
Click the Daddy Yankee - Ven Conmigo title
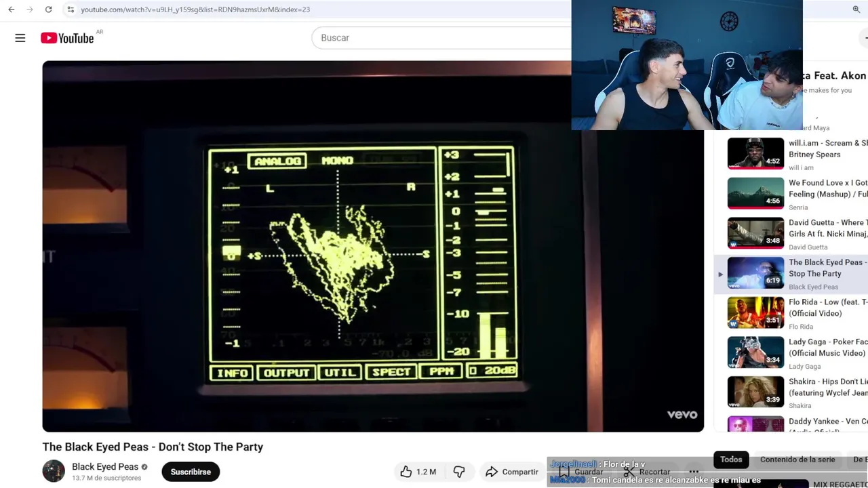pyautogui.click(x=828, y=425)
